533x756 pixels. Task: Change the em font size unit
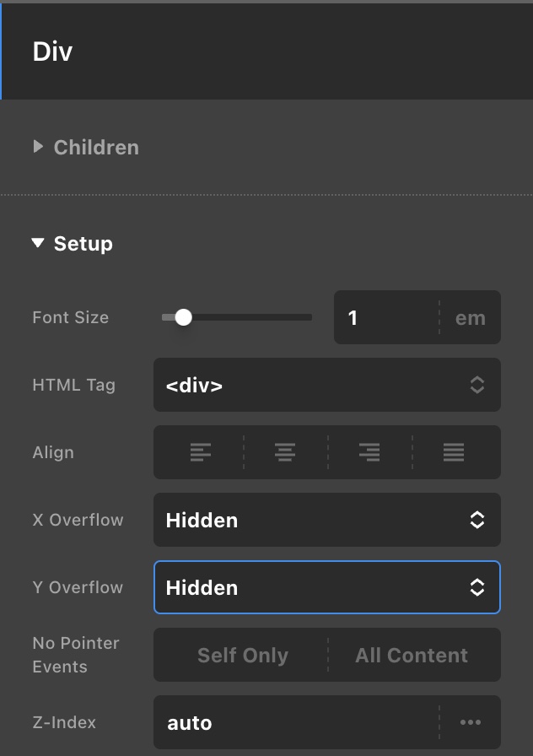coord(470,317)
